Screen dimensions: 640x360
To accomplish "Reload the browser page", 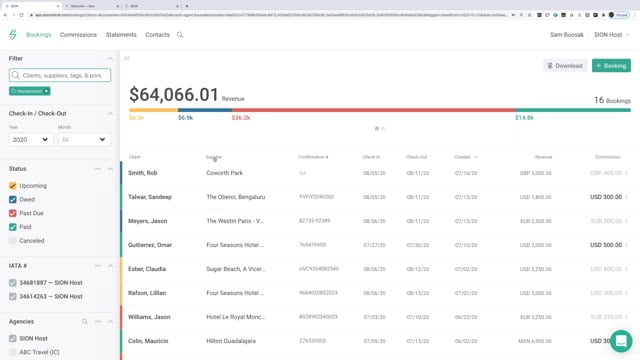I will tap(21, 15).
